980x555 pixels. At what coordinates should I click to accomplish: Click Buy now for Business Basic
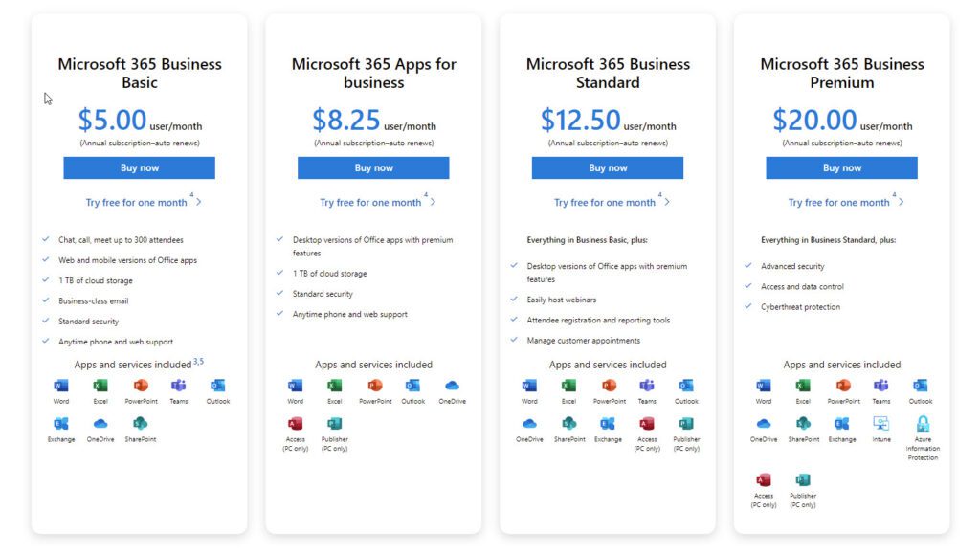coord(140,168)
